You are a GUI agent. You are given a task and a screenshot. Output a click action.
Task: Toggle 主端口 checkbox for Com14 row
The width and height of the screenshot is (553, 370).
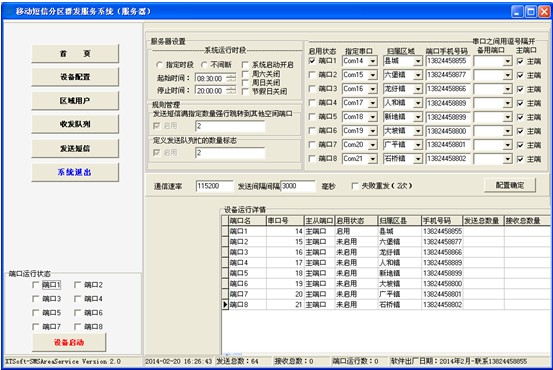pyautogui.click(x=520, y=61)
